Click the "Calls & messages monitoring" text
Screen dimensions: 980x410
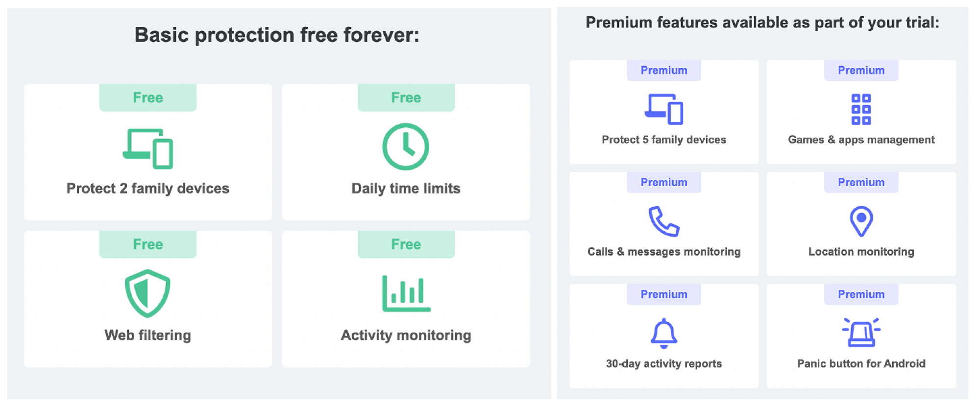click(664, 252)
